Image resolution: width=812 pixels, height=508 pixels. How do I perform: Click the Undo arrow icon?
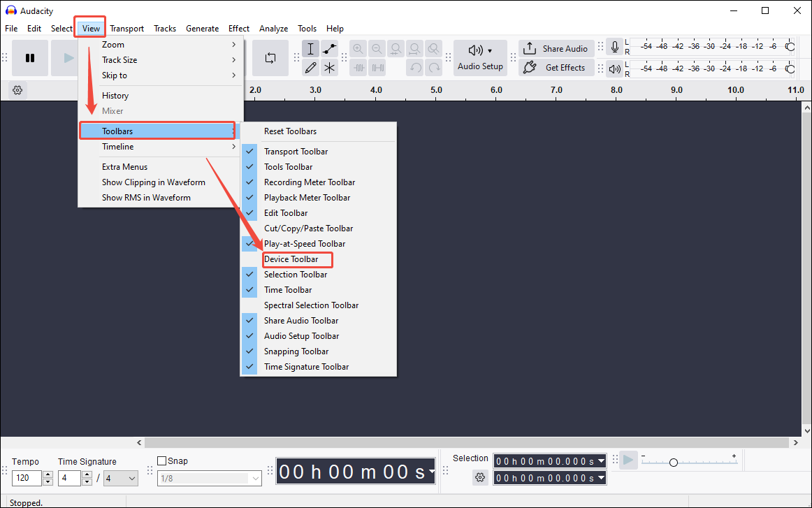coord(415,68)
